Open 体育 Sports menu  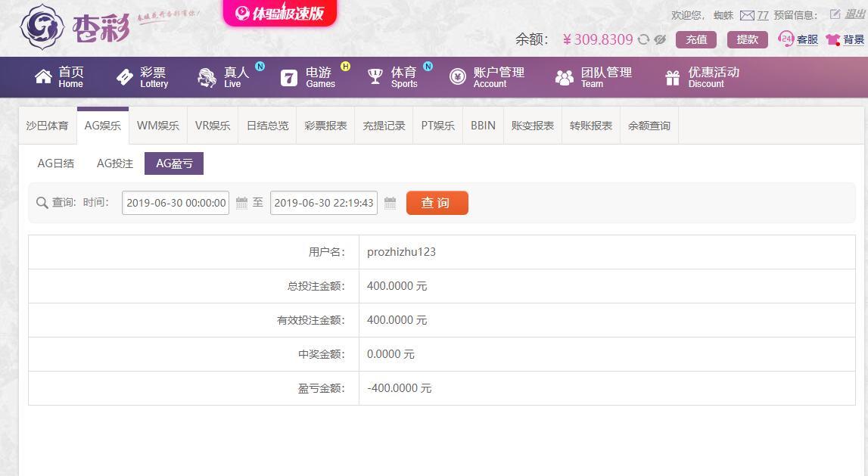tap(403, 77)
